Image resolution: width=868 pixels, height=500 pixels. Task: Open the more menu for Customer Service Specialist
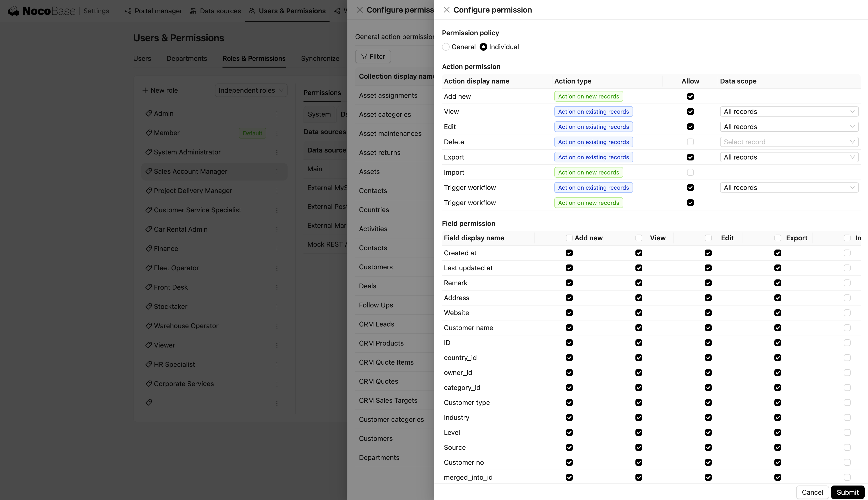pos(277,210)
